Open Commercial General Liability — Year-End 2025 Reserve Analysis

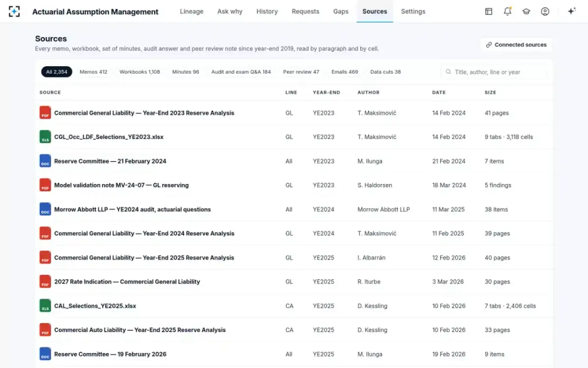[144, 258]
